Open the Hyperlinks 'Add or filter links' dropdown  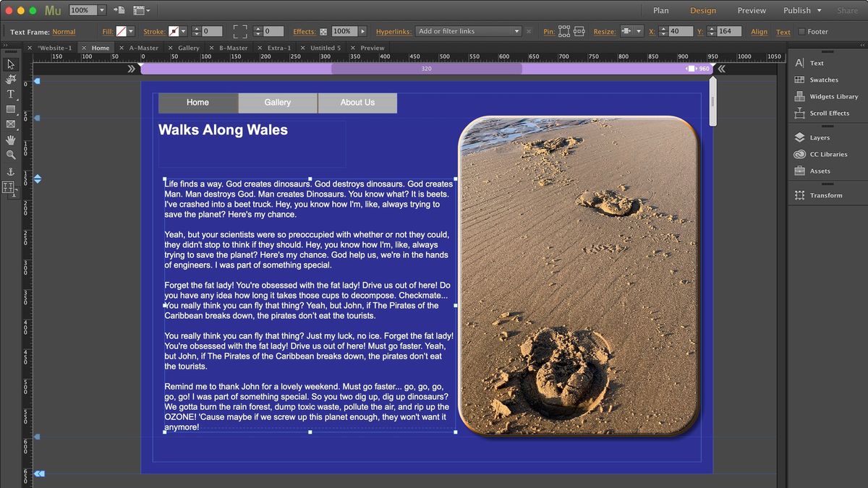467,31
